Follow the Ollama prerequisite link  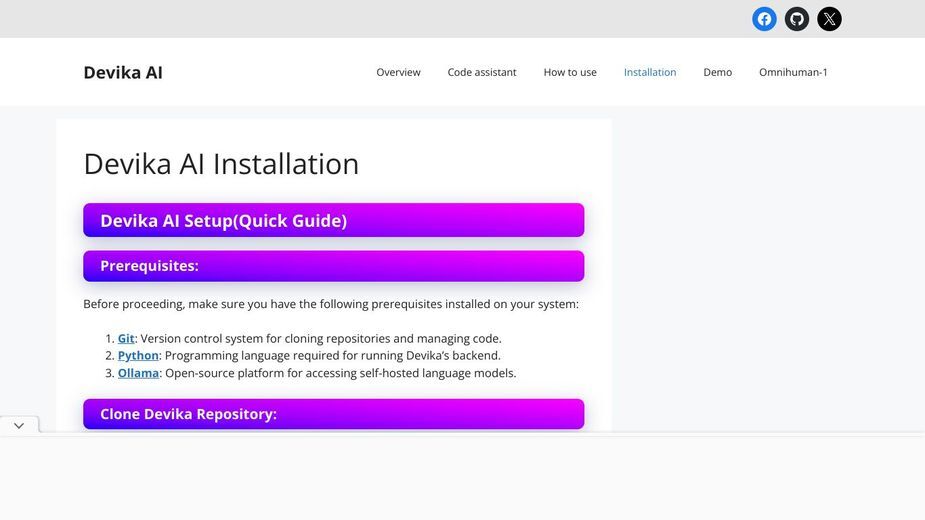138,373
